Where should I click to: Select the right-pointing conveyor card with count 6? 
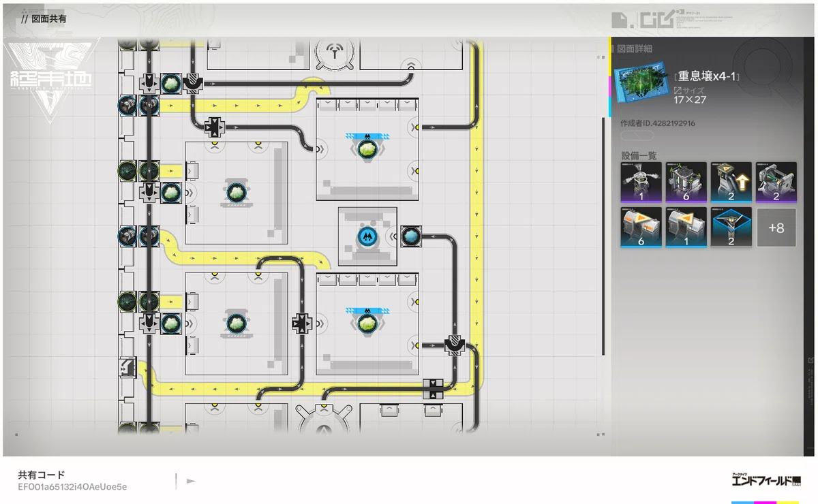tap(641, 228)
